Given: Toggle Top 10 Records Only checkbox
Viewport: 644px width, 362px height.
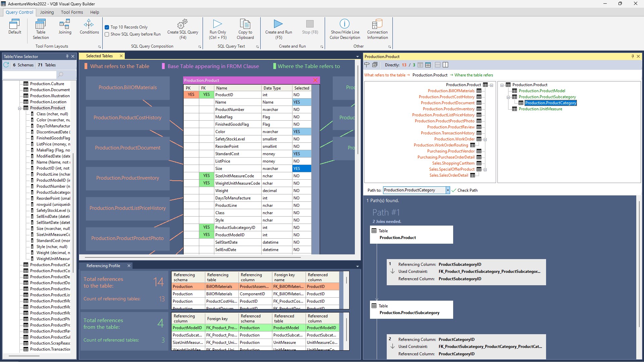Looking at the screenshot, I should 107,27.
